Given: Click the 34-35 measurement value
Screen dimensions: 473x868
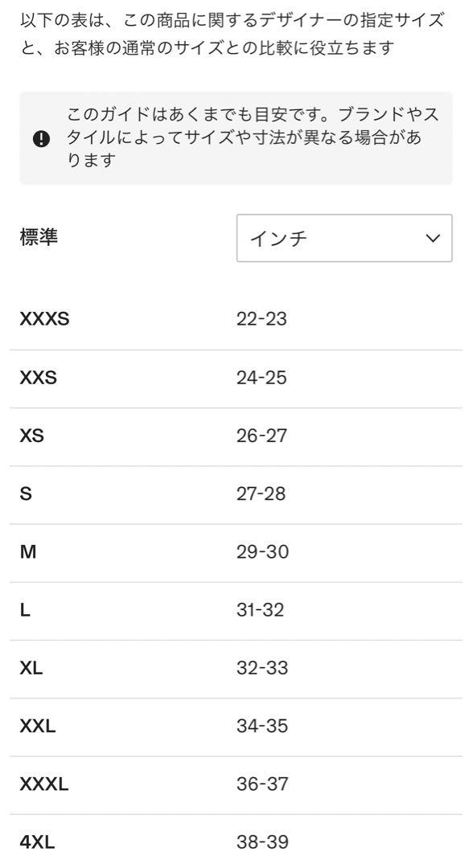Looking at the screenshot, I should (262, 727).
